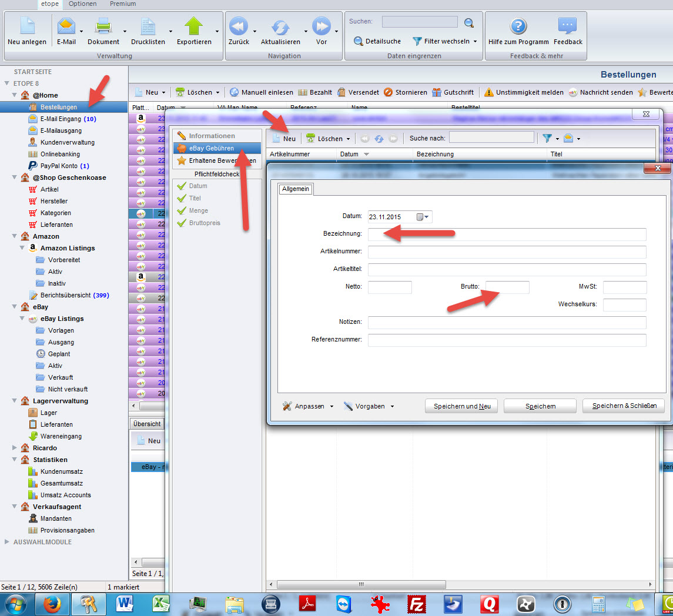This screenshot has height=616, width=673.
Task: Go back with the Zurück icon
Action: pos(238,26)
